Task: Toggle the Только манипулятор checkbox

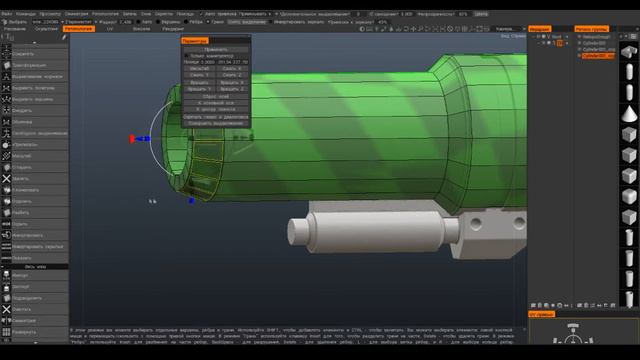Action: click(x=187, y=56)
